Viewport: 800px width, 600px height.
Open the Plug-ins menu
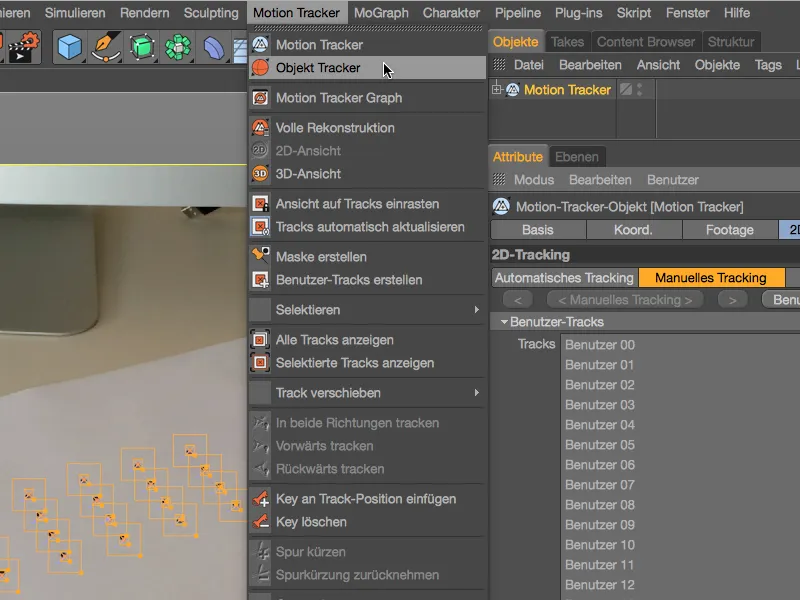tap(579, 13)
